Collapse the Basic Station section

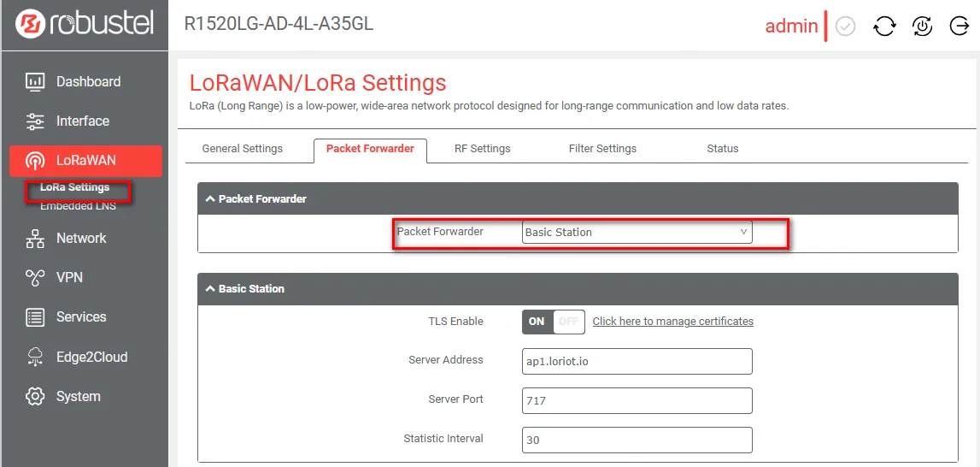click(x=209, y=289)
